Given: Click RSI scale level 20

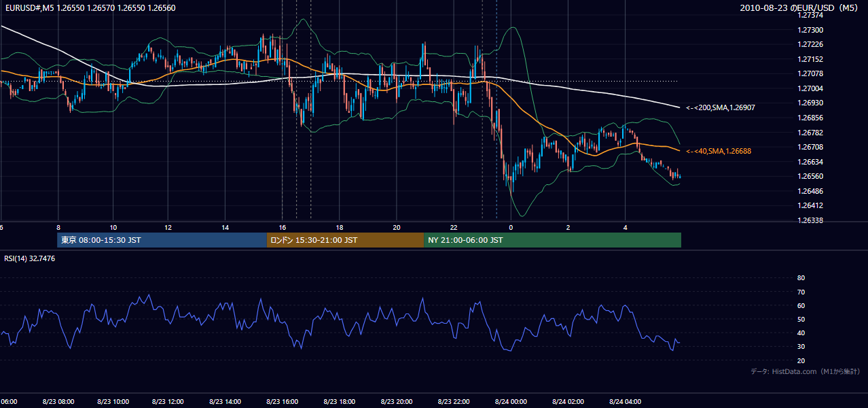Looking at the screenshot, I should (x=801, y=361).
